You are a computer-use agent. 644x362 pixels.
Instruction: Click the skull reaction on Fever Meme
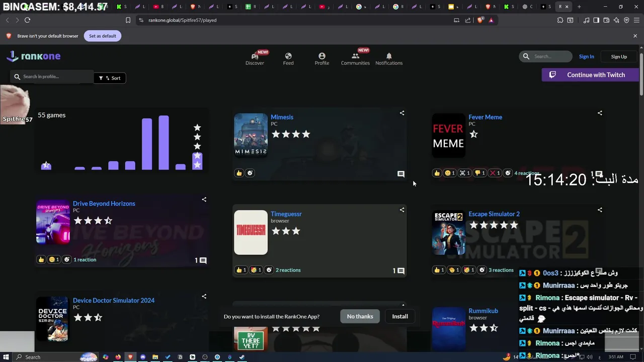click(x=464, y=173)
